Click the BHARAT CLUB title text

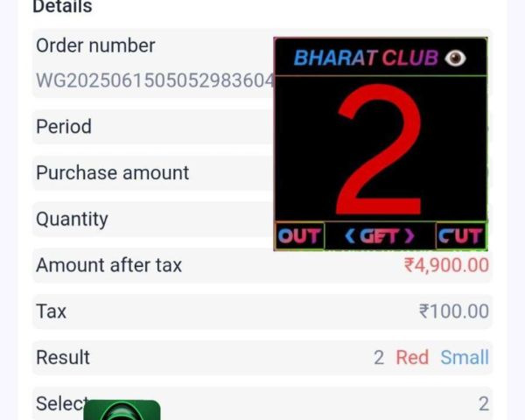click(366, 58)
